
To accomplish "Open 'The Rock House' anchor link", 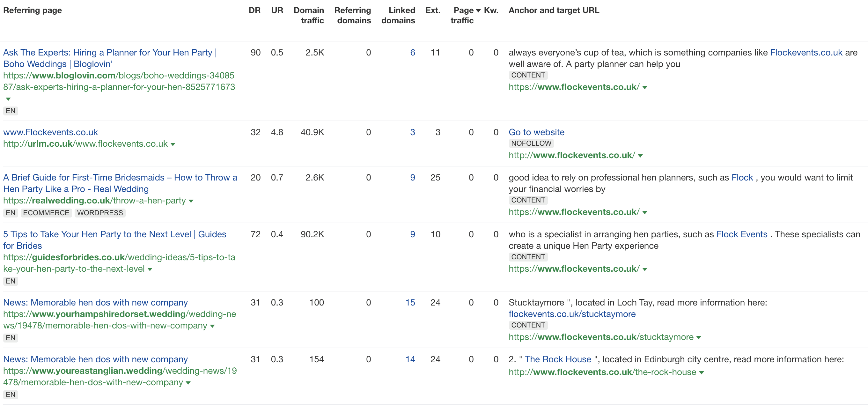I will 558,359.
